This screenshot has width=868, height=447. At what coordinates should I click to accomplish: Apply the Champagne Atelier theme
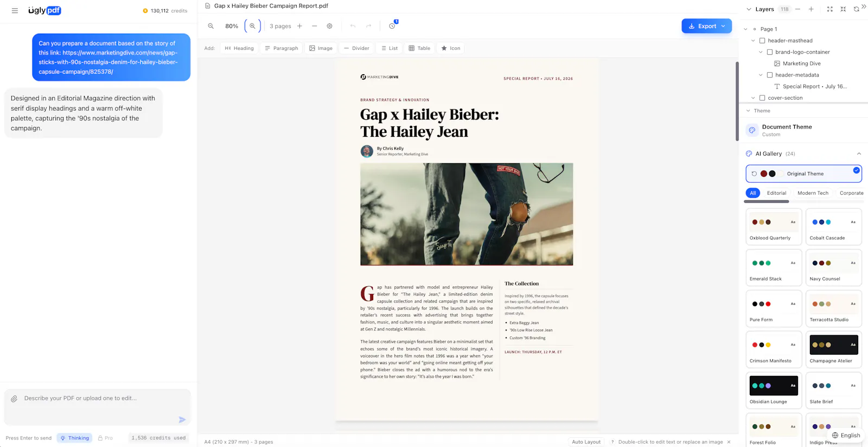click(834, 349)
